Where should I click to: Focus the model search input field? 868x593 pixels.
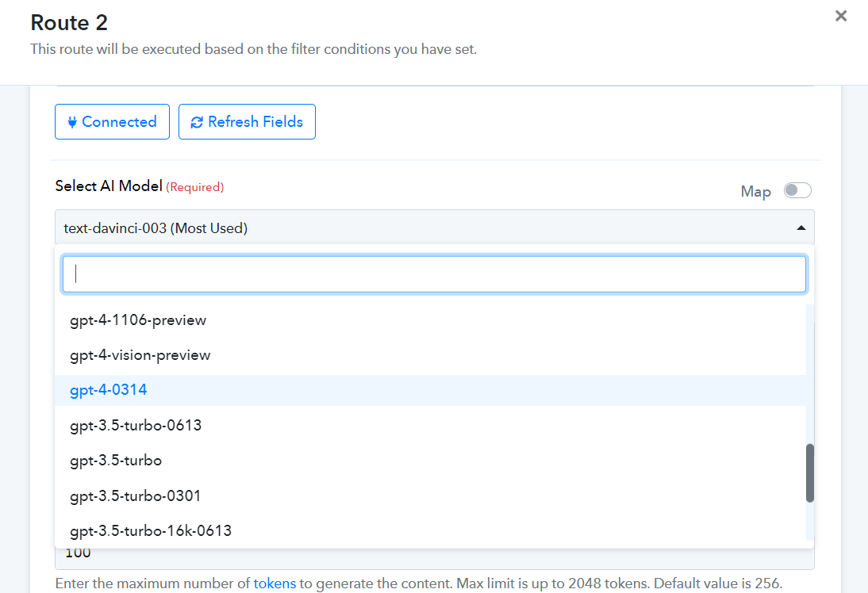(435, 274)
